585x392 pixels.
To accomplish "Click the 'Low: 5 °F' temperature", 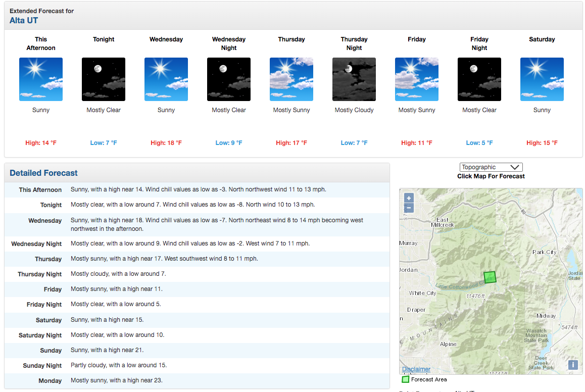I will pyautogui.click(x=479, y=143).
